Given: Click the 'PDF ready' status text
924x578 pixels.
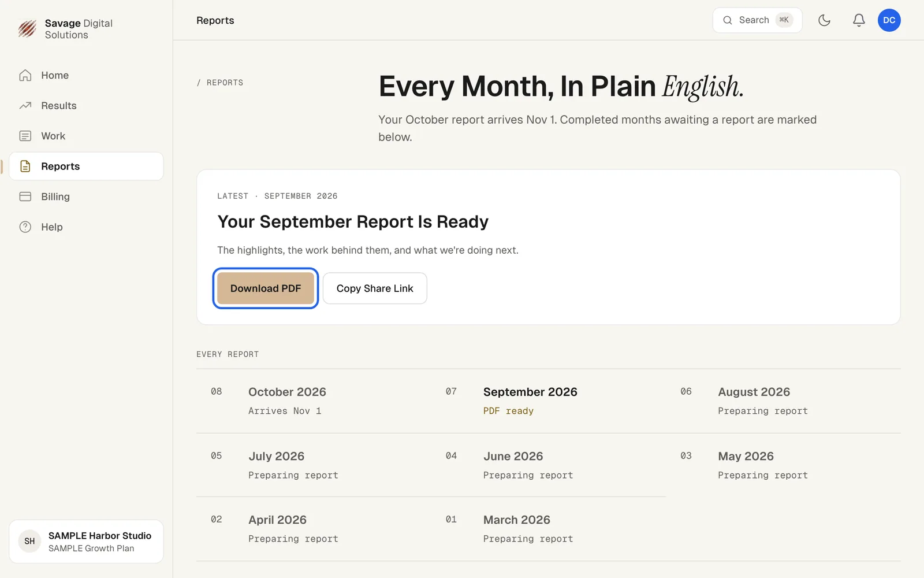Looking at the screenshot, I should (x=508, y=411).
